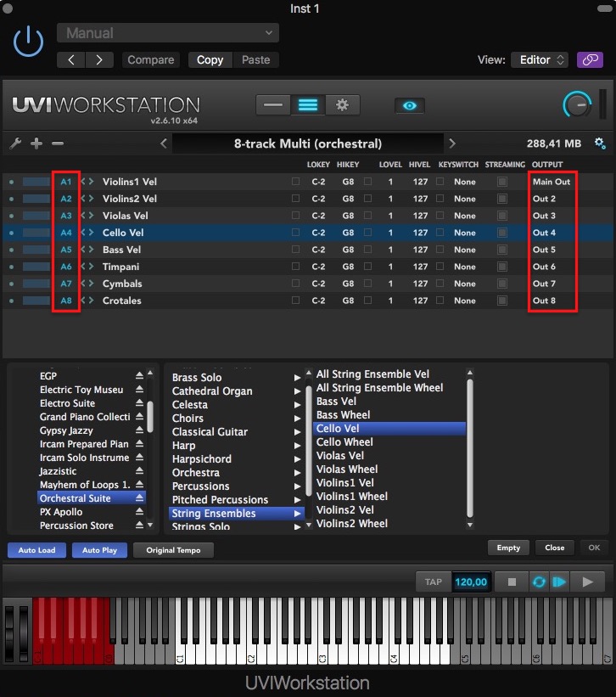
Task: Switch to multi-part list view button
Action: click(x=308, y=105)
